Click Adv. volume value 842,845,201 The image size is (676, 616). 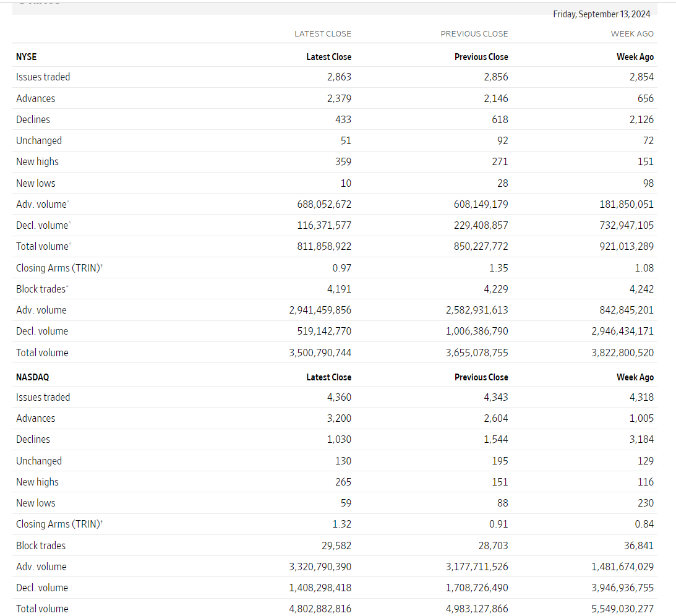coord(627,310)
